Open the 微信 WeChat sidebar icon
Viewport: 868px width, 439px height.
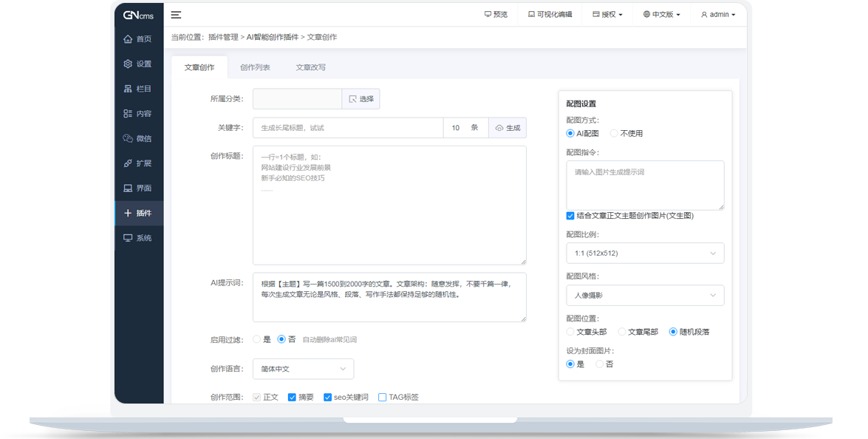click(128, 139)
